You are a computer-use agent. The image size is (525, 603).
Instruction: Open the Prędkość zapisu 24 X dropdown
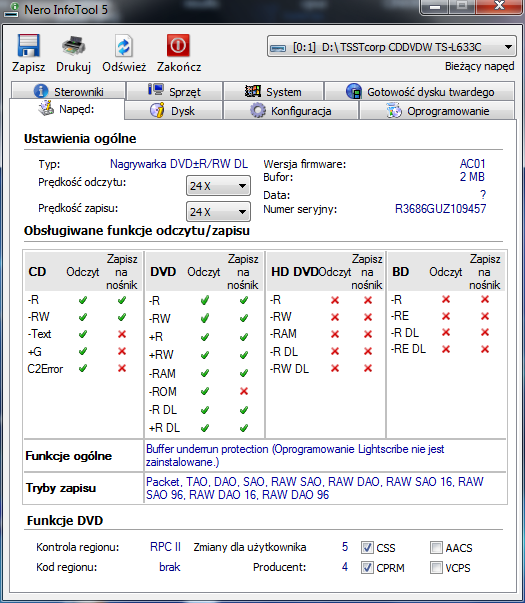[218, 212]
